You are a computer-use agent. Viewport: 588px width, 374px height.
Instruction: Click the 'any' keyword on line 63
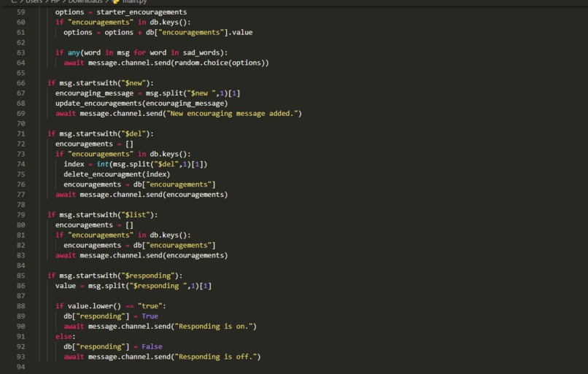[74, 52]
